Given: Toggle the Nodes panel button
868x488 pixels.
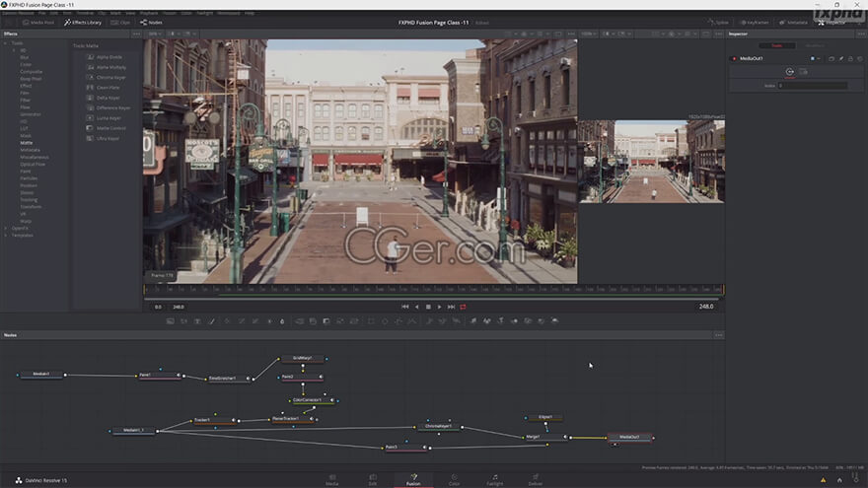Looking at the screenshot, I should (151, 23).
